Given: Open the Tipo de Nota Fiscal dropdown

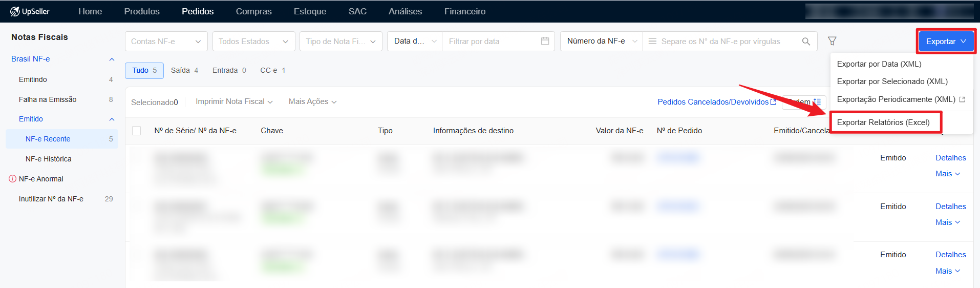Looking at the screenshot, I should 341,42.
